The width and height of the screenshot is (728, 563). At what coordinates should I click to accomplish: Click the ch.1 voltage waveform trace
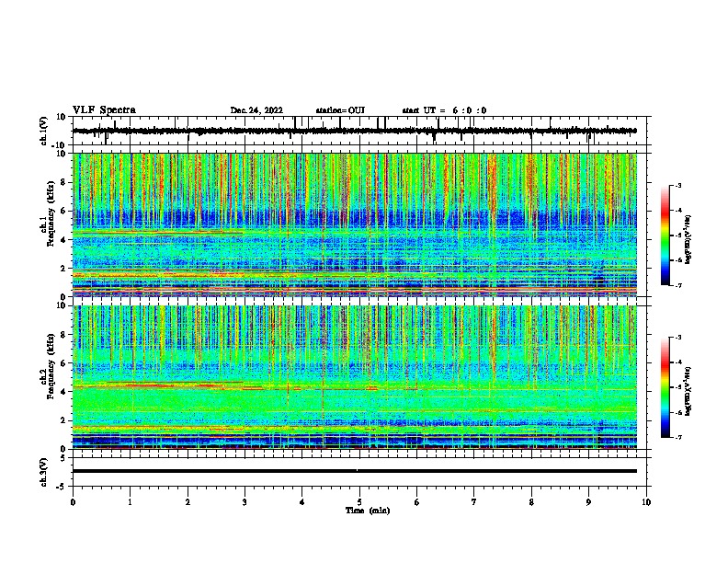point(354,131)
